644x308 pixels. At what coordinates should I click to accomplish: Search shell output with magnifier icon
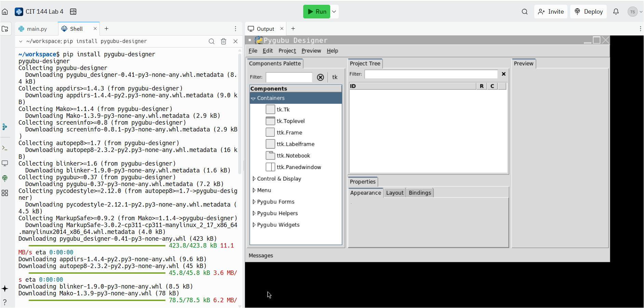point(212,41)
